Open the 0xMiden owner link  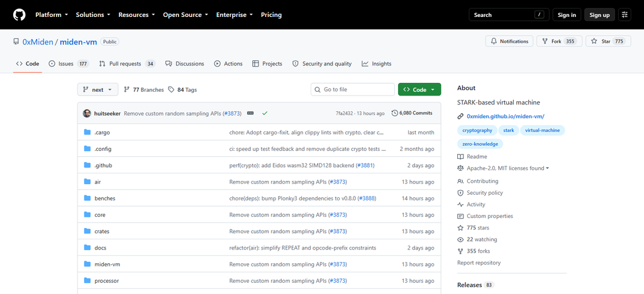38,42
